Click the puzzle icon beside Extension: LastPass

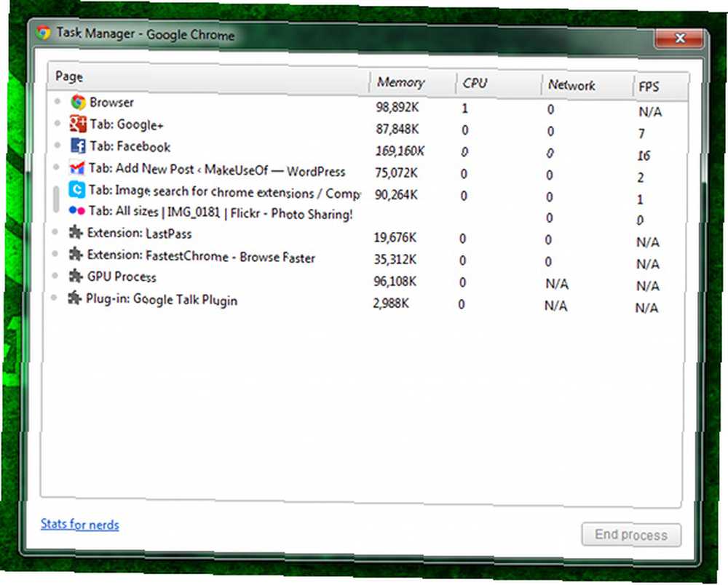coord(75,232)
